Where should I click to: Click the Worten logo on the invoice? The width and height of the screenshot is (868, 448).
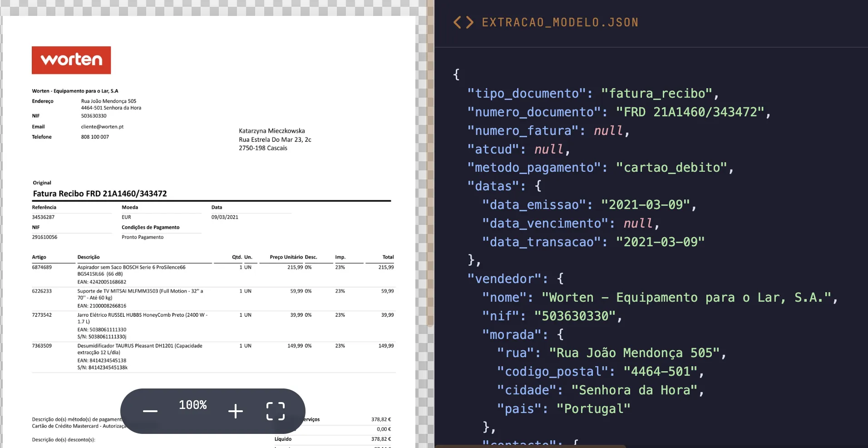71,60
